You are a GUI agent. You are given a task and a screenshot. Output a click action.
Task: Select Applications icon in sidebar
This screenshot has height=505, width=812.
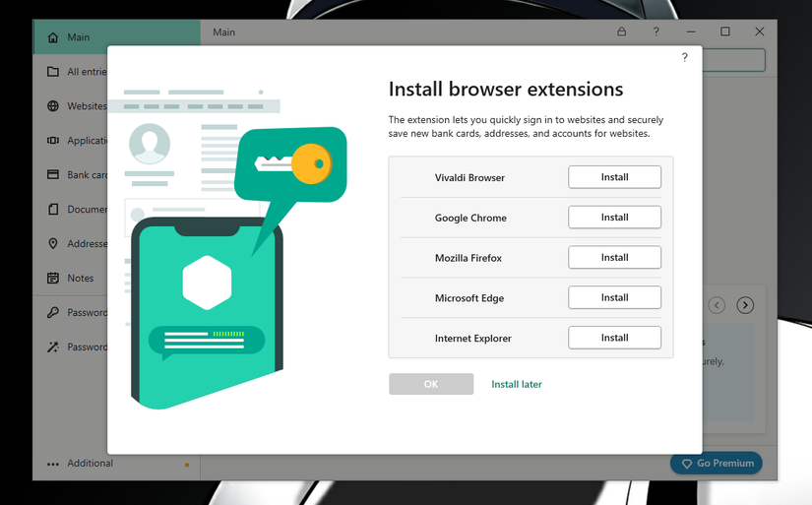53,141
